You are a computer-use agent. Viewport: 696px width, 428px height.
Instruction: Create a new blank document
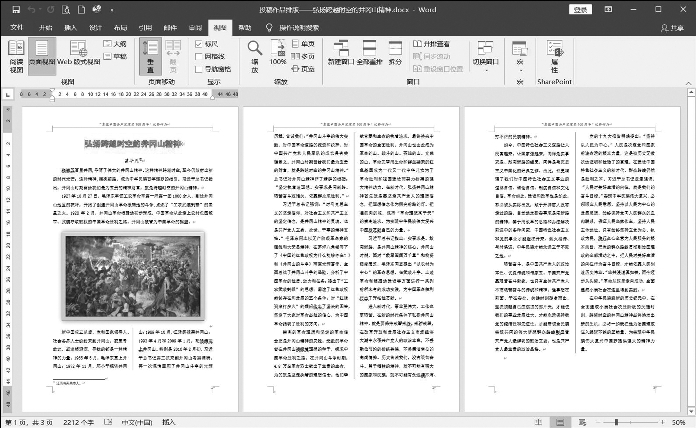81,9
